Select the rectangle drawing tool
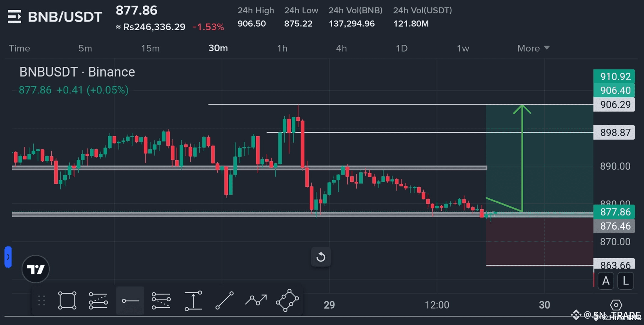Screen dimensions: 644x325 pyautogui.click(x=67, y=301)
